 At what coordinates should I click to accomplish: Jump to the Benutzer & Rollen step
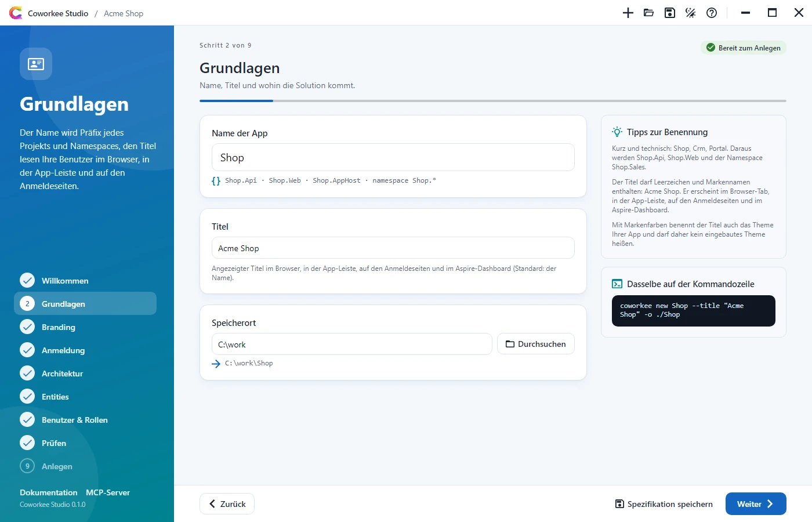pos(85,420)
